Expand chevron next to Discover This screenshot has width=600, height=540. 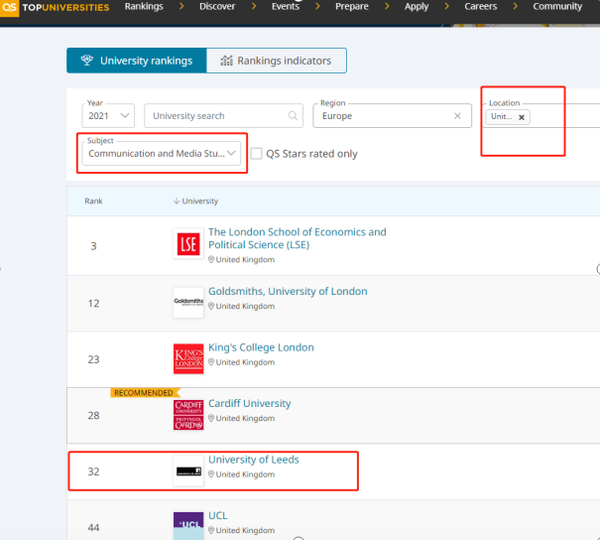click(x=253, y=7)
